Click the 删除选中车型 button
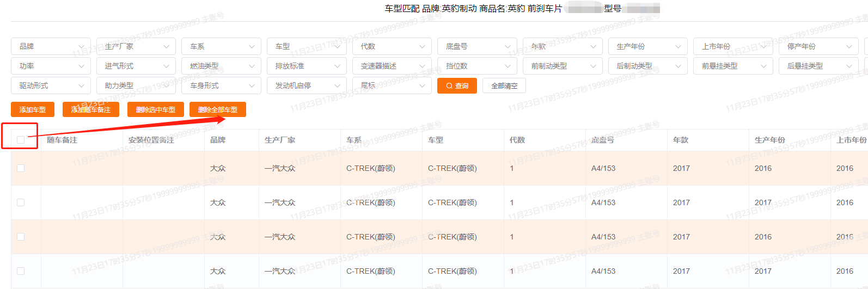 156,109
